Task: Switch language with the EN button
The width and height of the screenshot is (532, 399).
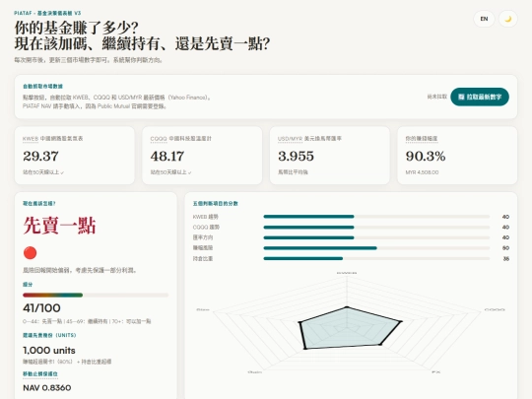Action: click(484, 19)
